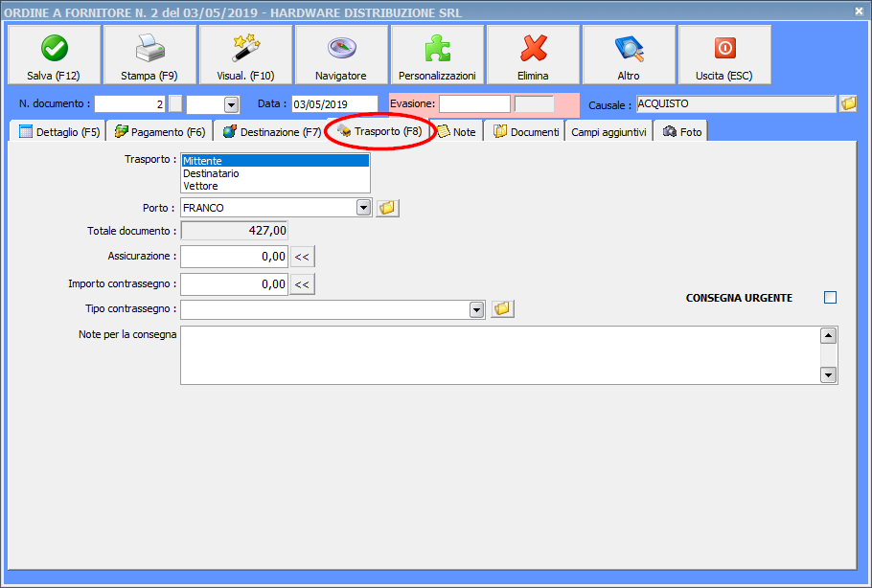Open the folder icon next to Causale

coord(848,103)
